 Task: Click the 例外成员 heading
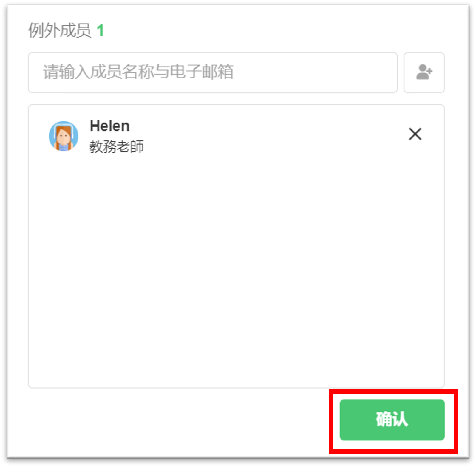click(x=60, y=30)
